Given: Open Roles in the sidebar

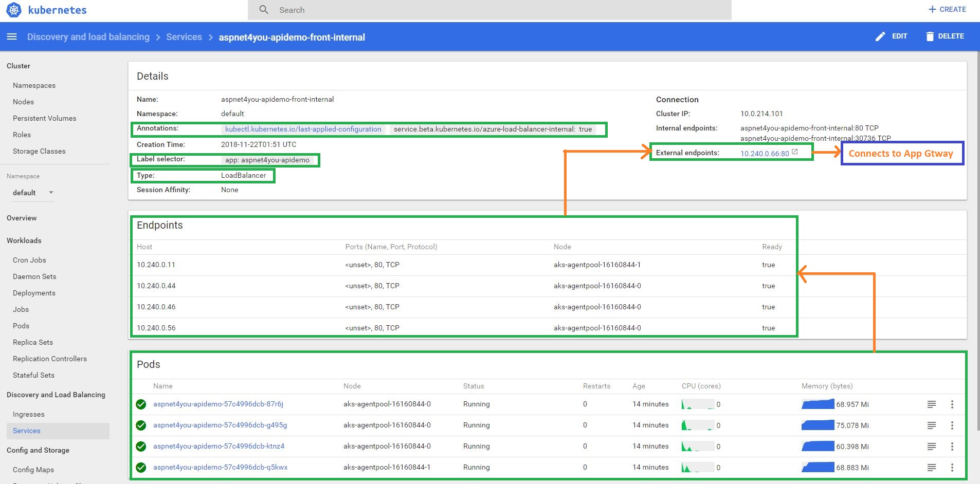Looking at the screenshot, I should (x=22, y=135).
